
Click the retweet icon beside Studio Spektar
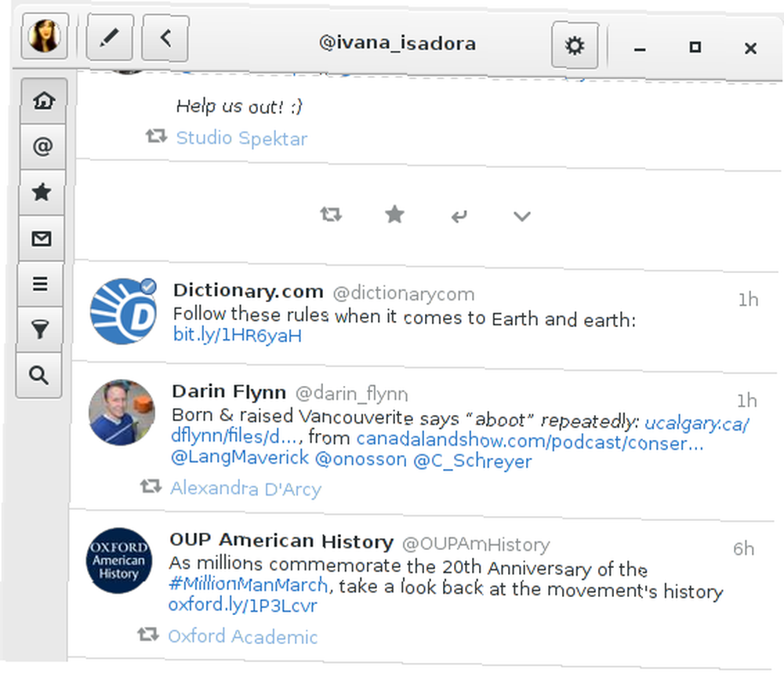click(157, 136)
